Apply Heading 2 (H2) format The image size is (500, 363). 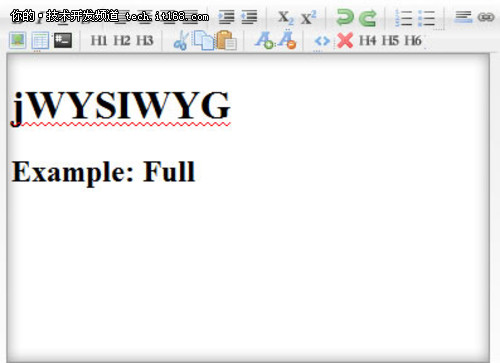(x=122, y=41)
